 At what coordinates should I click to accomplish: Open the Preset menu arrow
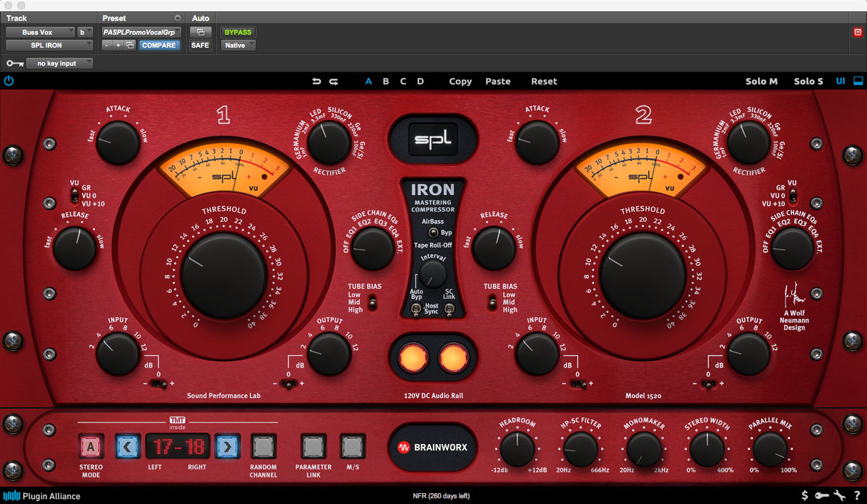178,18
